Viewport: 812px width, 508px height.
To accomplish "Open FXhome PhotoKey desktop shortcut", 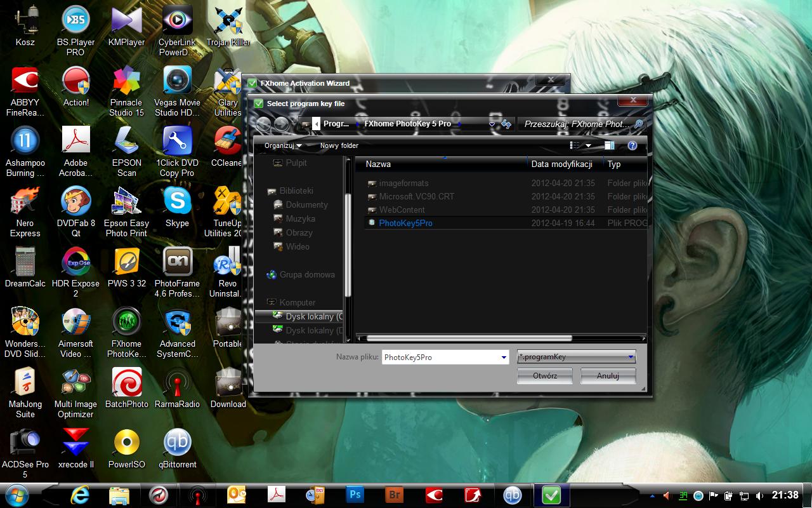I will pos(126,332).
